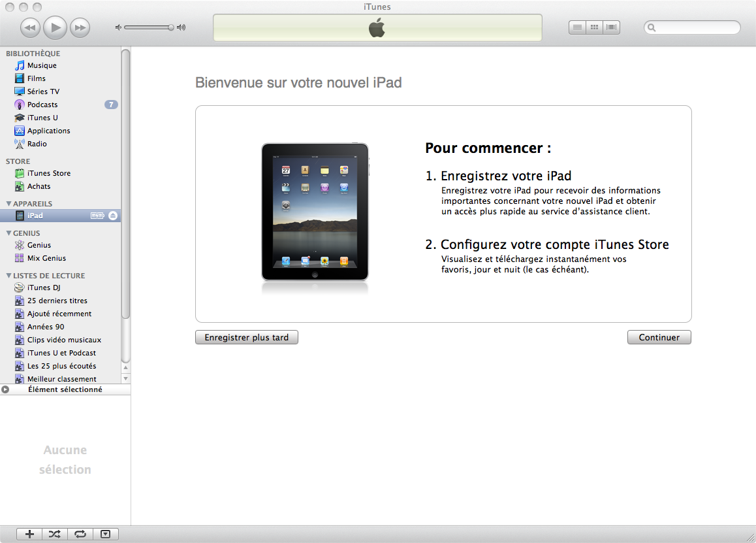Open the Ajouté récemment playlist
The width and height of the screenshot is (756, 543).
point(60,314)
